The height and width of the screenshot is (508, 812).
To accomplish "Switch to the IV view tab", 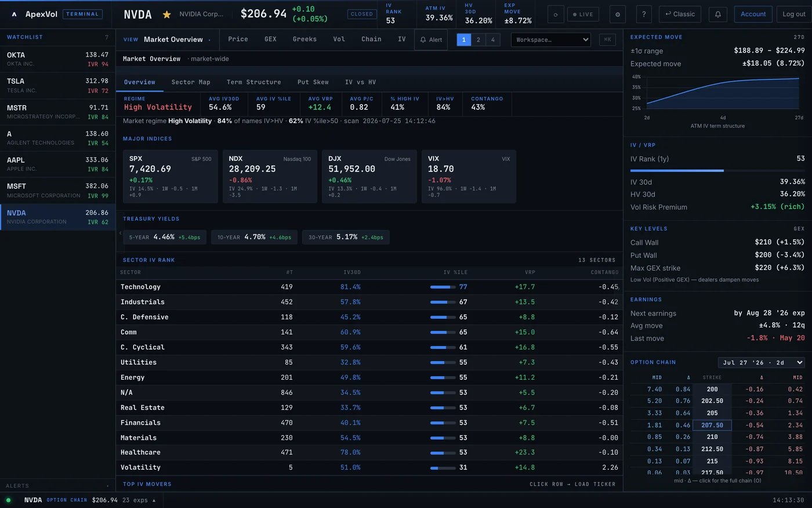I will tap(401, 39).
